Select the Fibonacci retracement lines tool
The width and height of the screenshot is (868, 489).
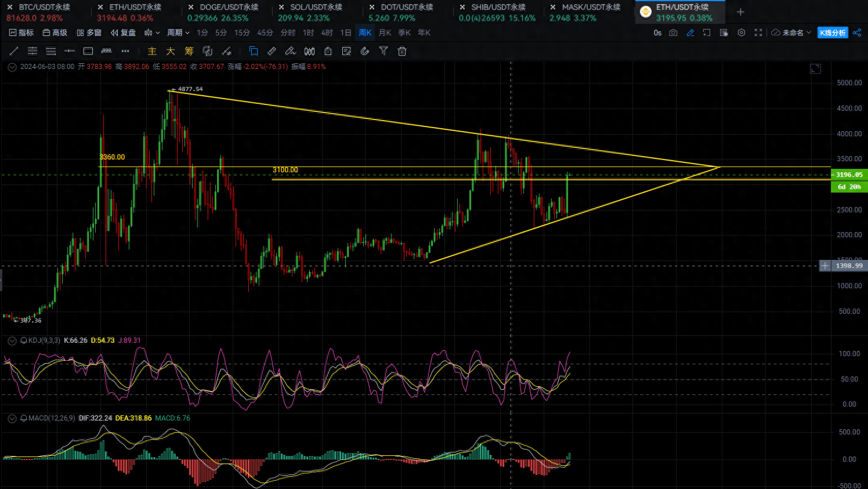(51, 51)
